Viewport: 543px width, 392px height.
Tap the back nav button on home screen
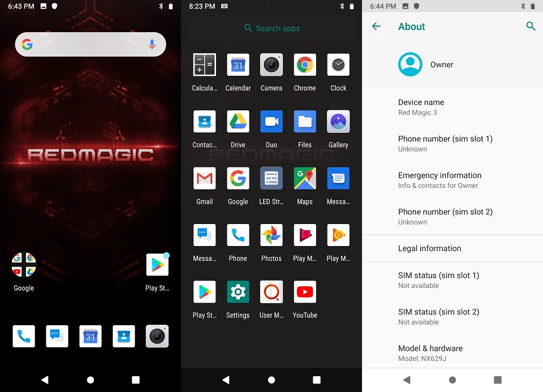point(45,380)
